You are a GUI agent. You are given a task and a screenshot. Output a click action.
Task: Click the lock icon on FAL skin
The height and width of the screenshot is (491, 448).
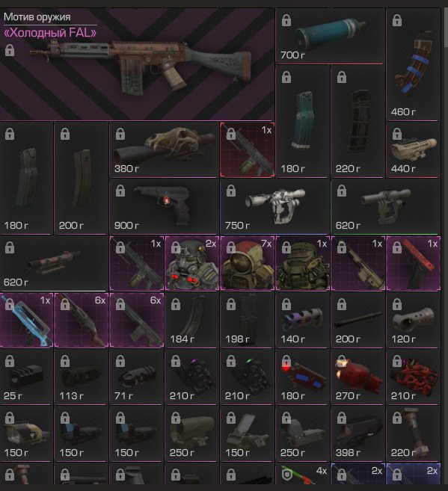click(10, 50)
